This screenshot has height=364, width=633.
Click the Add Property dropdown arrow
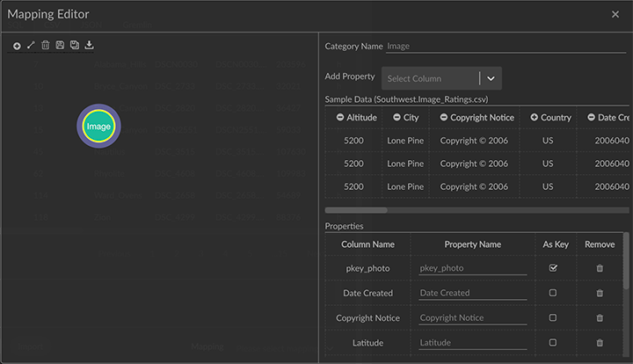(x=491, y=78)
